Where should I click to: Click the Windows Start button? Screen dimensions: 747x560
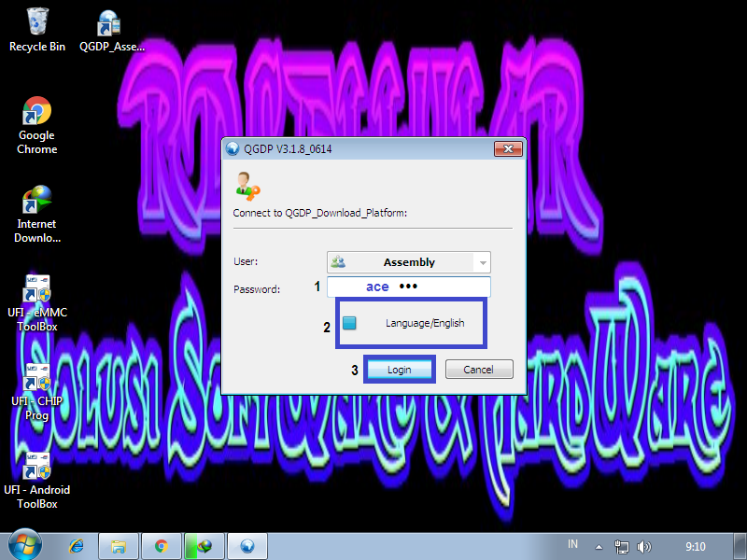point(24,545)
